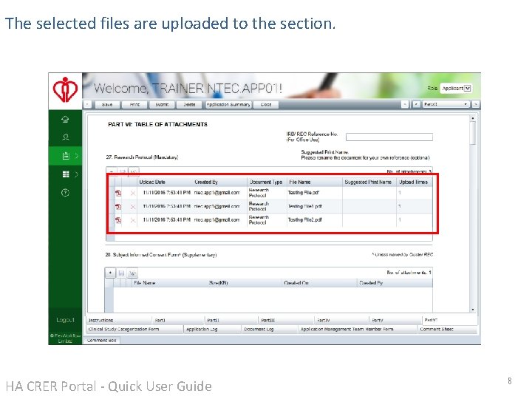Sort by Document Type column header
The height and width of the screenshot is (399, 532).
[x=266, y=183]
